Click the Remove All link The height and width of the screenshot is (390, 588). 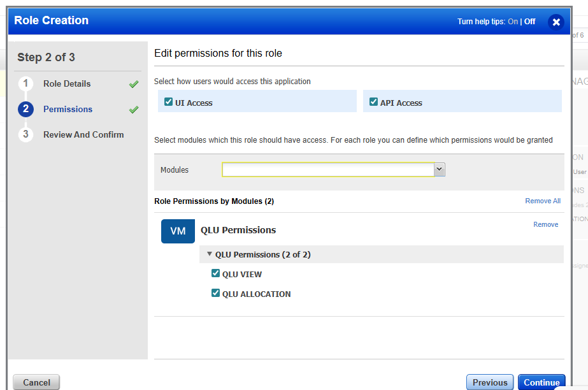(543, 201)
